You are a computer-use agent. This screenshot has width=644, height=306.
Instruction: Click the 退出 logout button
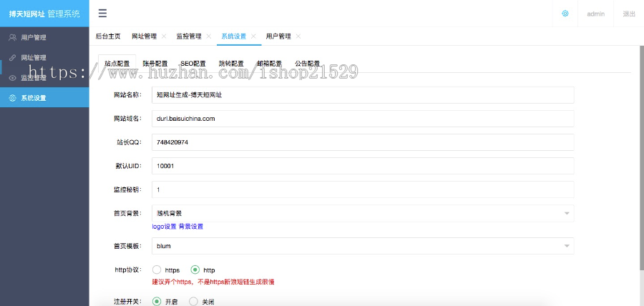(x=629, y=14)
